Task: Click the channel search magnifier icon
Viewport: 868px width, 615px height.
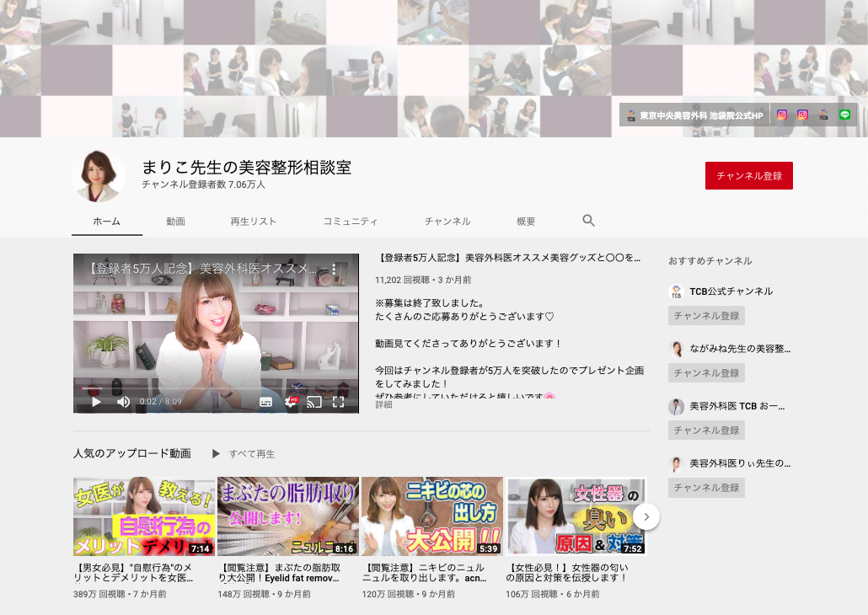Action: [x=588, y=221]
